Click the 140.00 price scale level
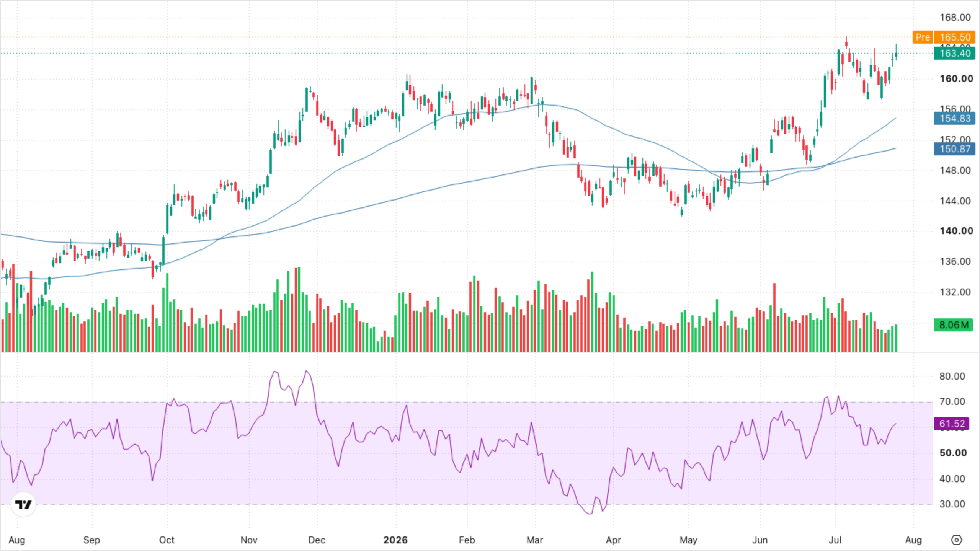This screenshot has width=980, height=551. pyautogui.click(x=956, y=231)
